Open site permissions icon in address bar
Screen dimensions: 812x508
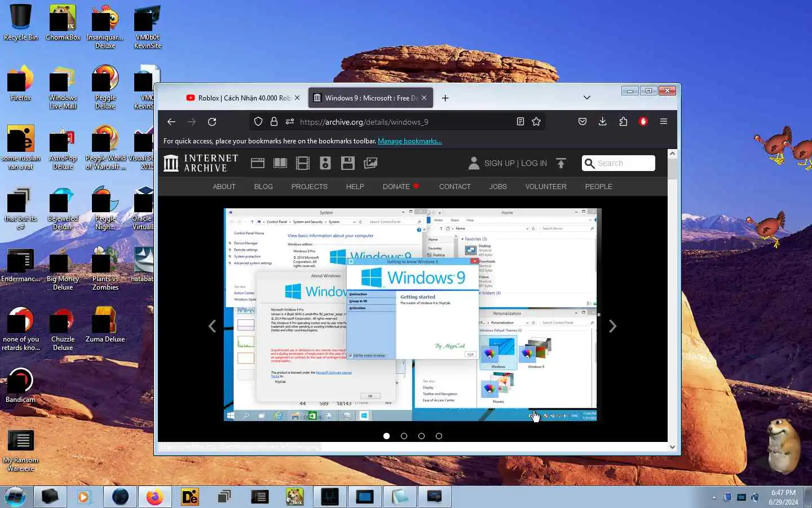tap(289, 121)
